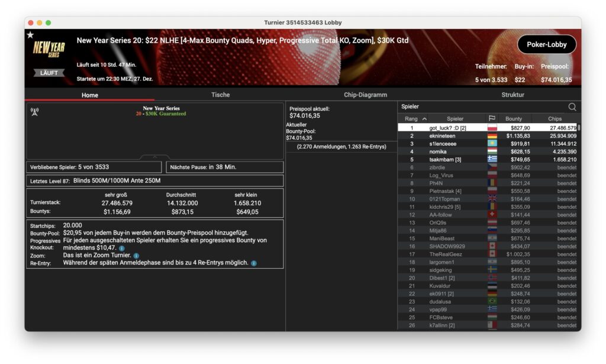Screen dimensions: 606x364
Task: Open the Chip-Diagramm tab
Action: click(365, 95)
